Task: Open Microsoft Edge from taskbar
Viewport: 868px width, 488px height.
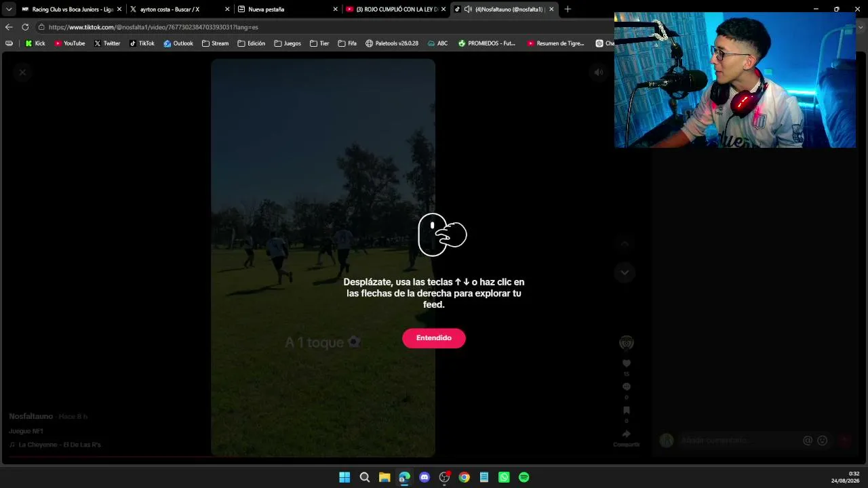Action: click(x=405, y=477)
